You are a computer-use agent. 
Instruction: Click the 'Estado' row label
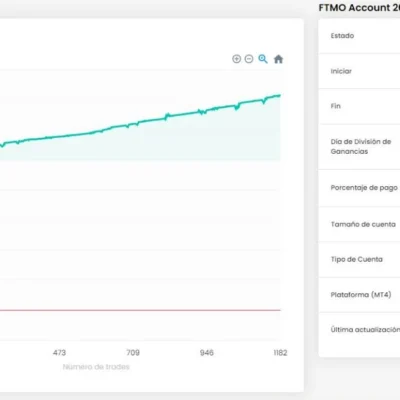click(342, 36)
